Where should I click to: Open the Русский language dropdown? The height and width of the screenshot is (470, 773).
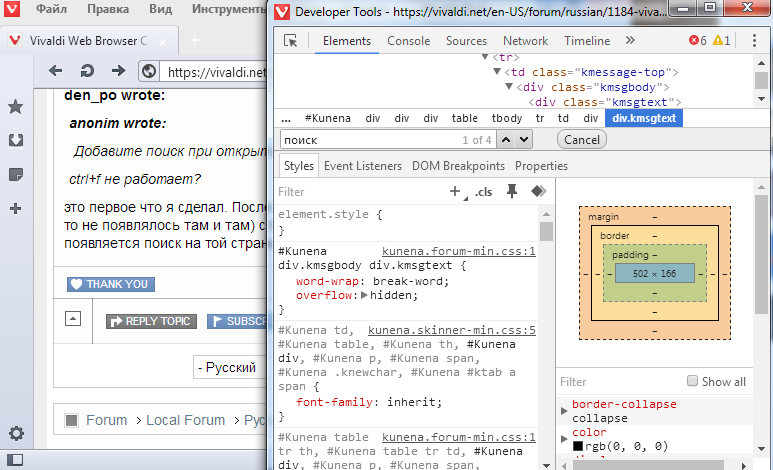click(229, 367)
